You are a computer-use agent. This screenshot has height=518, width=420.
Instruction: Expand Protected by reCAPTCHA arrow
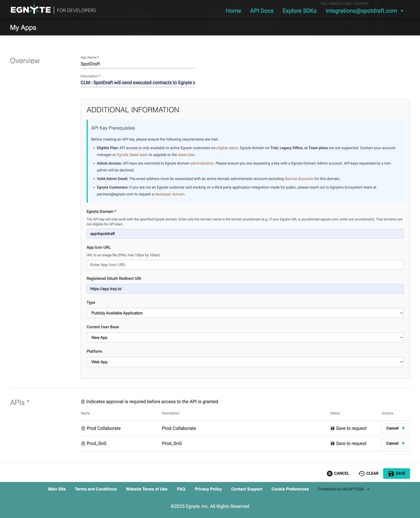click(x=368, y=489)
